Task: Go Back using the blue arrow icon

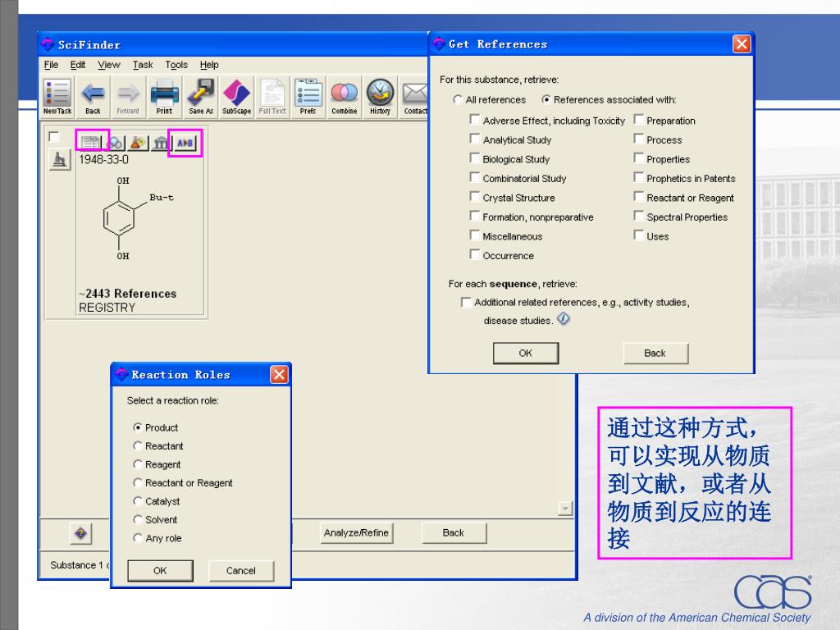Action: [93, 97]
